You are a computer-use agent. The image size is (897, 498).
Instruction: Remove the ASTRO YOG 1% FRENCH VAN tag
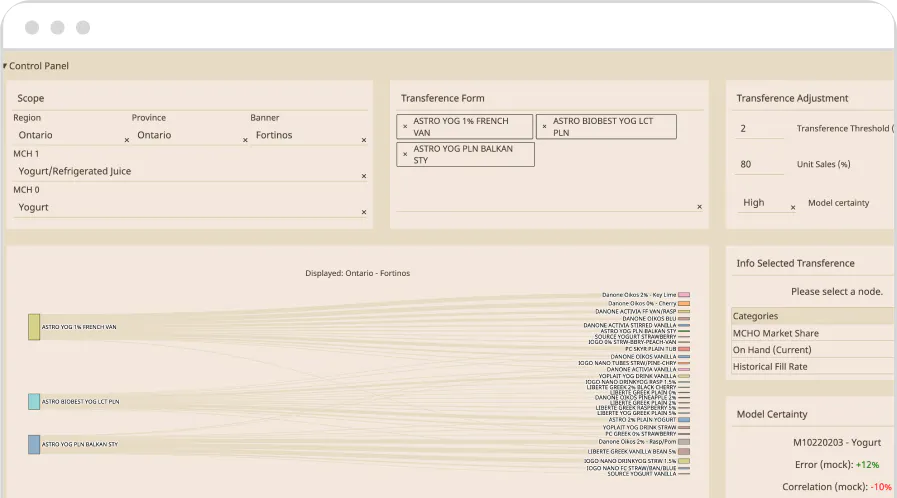[405, 126]
